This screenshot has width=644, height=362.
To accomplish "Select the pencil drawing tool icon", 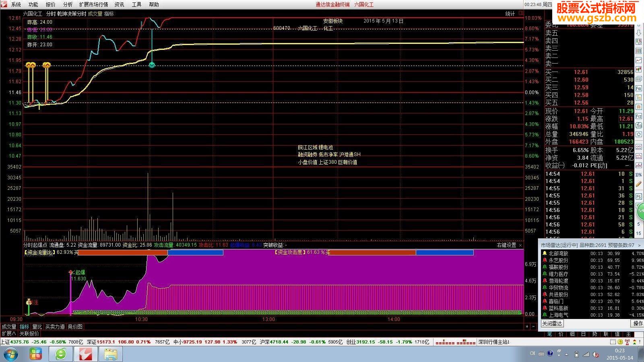I will 639,185.
